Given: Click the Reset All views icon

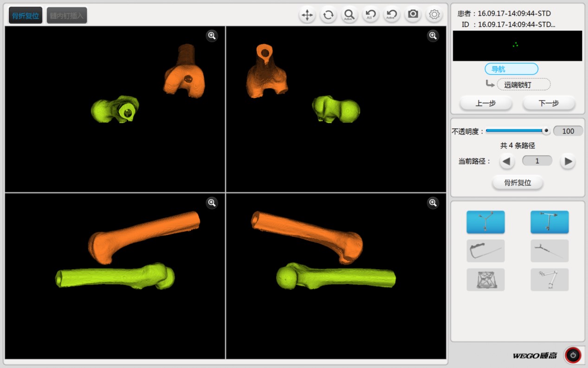Looking at the screenshot, I should 370,15.
